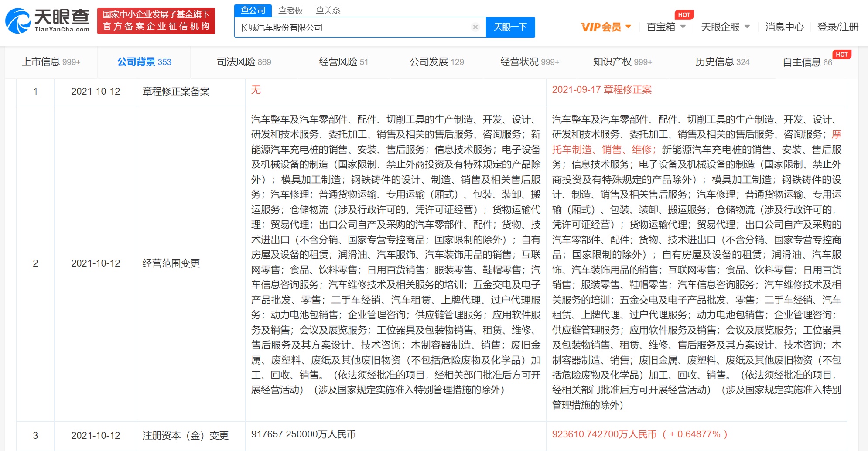Clear the search box text
This screenshot has width=868, height=451.
[475, 27]
